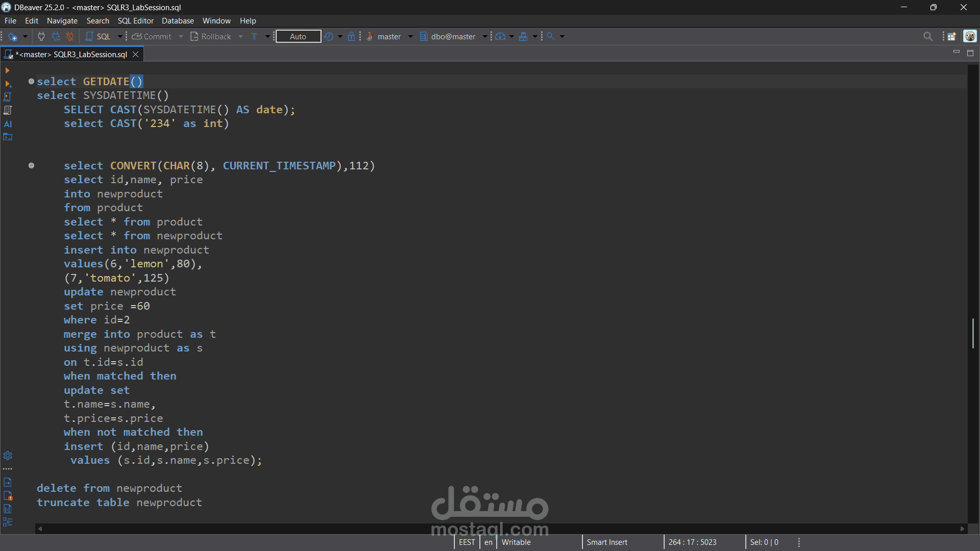Viewport: 980px width, 551px height.
Task: Open the AI assistant icon
Action: (8, 124)
